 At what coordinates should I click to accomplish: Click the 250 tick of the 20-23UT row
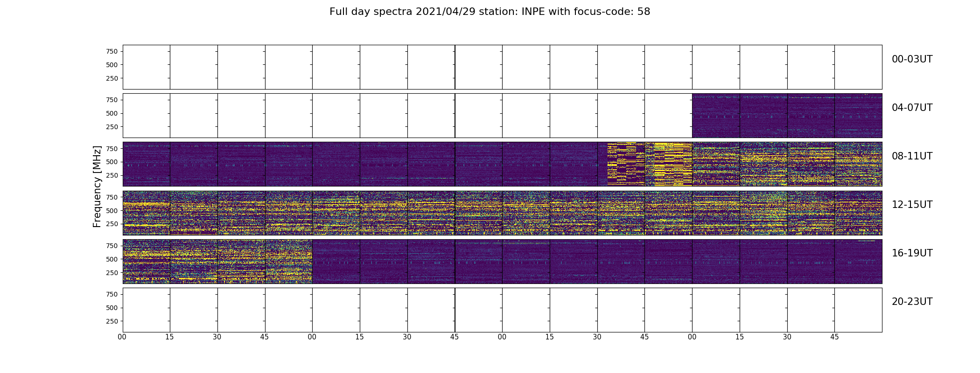pos(112,321)
